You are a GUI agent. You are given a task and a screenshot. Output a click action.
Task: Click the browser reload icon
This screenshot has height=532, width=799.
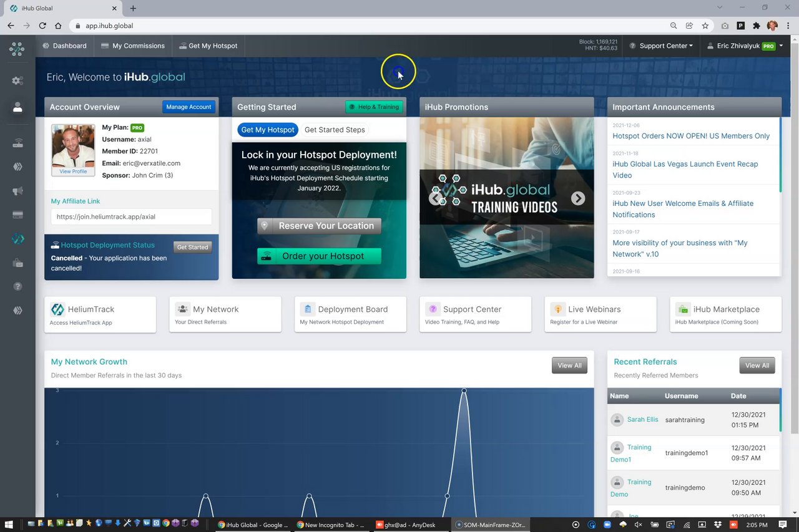[42, 26]
